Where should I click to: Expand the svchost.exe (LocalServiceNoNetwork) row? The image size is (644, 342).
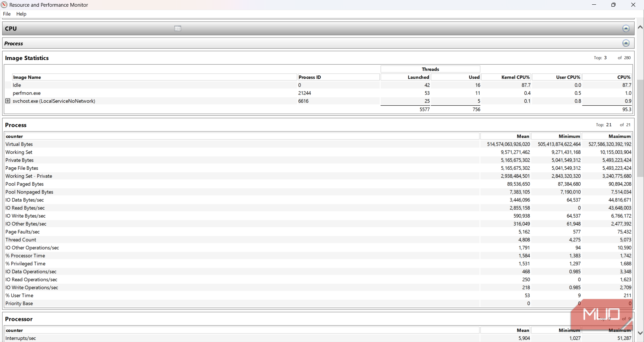point(8,101)
